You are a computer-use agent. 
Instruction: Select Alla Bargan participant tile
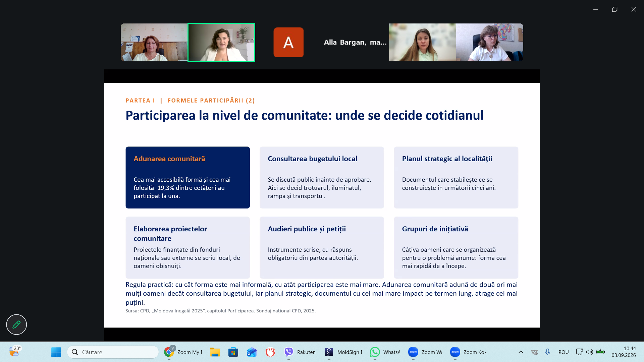click(x=322, y=42)
